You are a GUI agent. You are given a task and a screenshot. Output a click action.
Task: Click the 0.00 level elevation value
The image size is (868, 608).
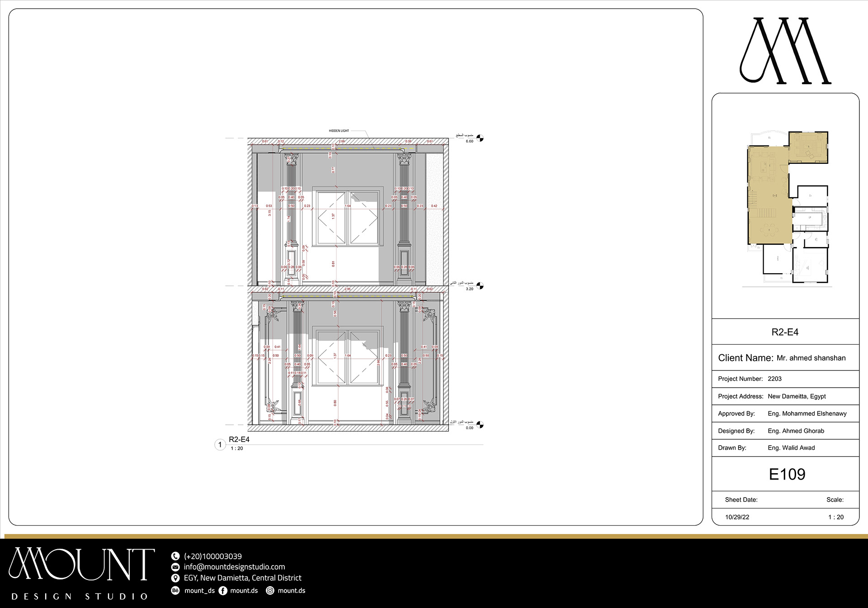tap(469, 428)
